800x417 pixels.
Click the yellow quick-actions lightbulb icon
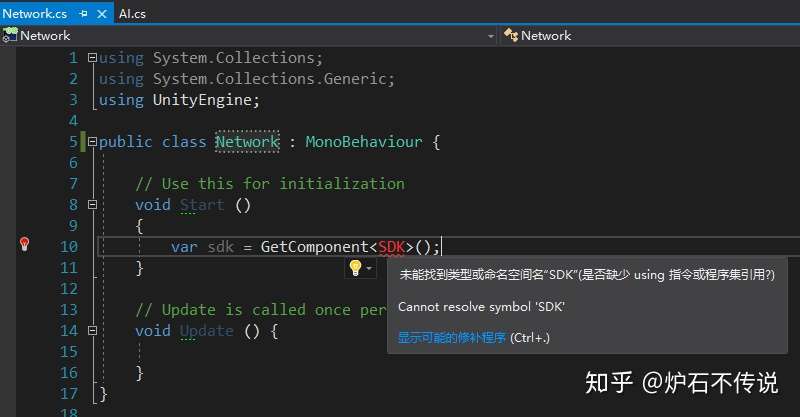(354, 267)
